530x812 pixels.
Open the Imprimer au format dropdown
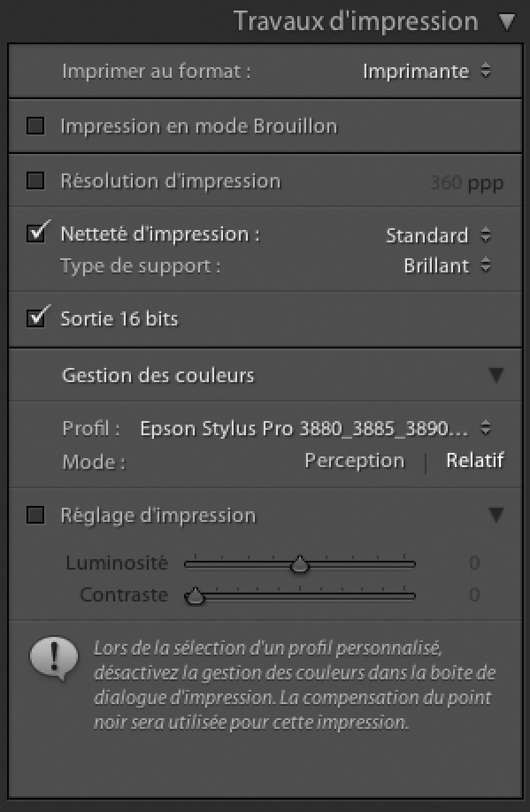[426, 71]
